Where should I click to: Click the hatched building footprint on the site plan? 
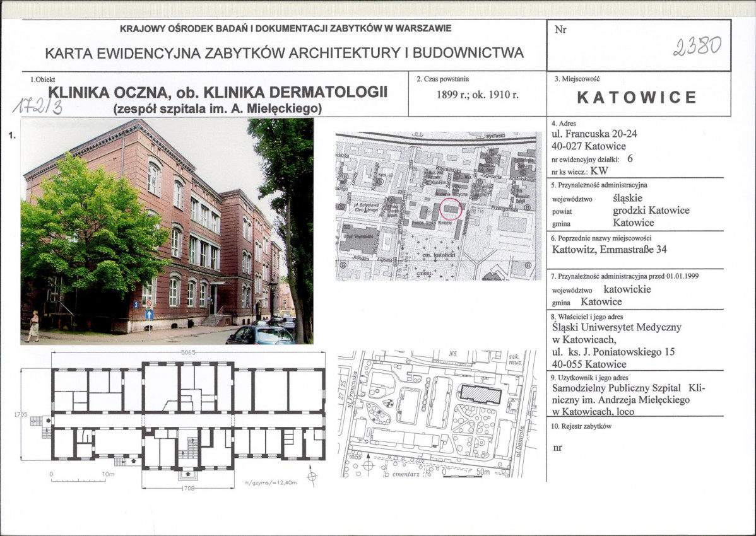(481, 394)
